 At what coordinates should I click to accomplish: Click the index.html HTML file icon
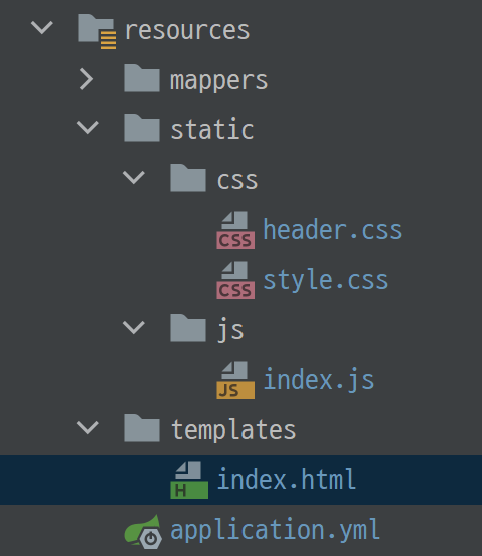pos(189,480)
